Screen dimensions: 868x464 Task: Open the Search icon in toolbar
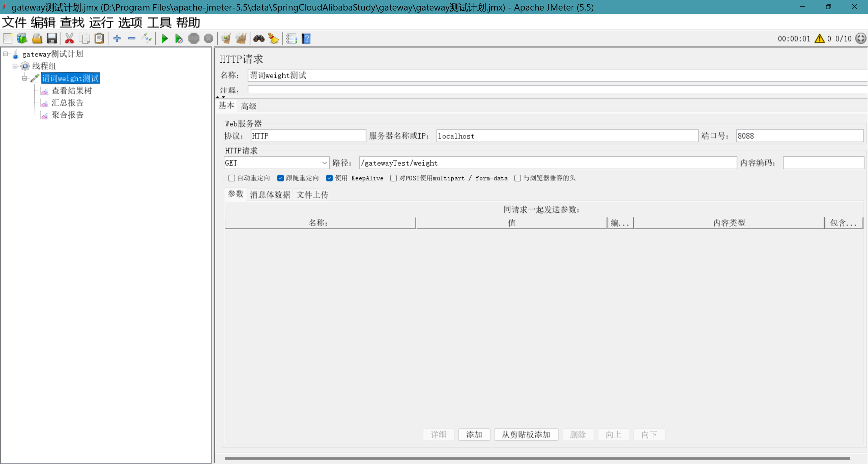pos(259,38)
